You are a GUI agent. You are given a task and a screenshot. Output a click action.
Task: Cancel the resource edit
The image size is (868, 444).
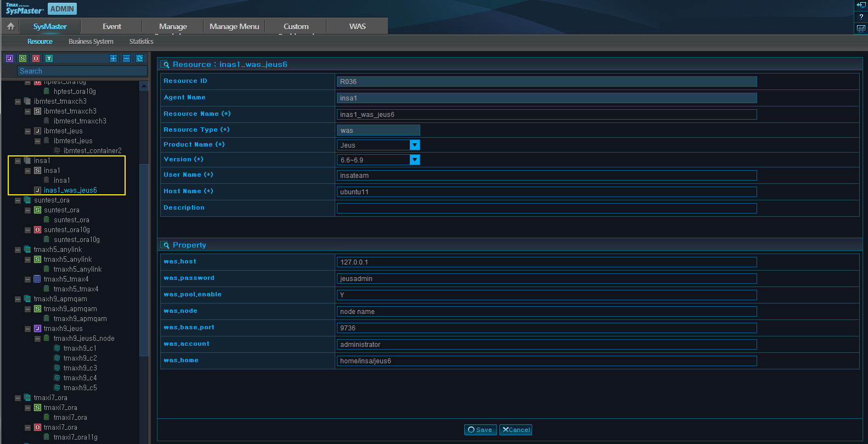[516, 430]
